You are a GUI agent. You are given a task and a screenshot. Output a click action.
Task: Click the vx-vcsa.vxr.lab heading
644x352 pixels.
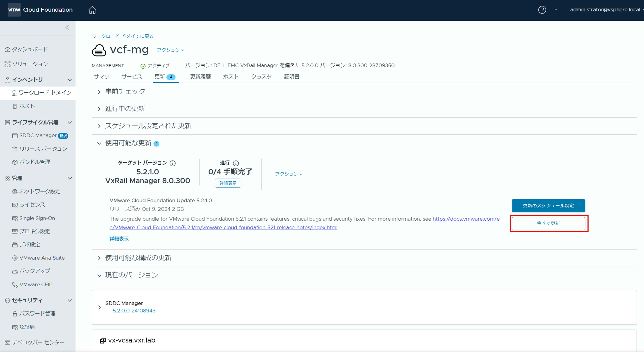132,340
